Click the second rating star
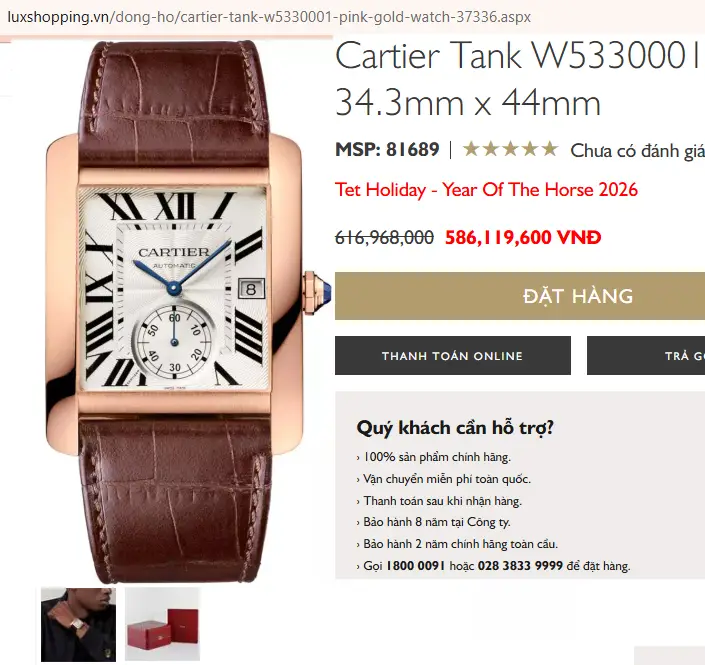Screen dimensions: 705x665 [491, 149]
